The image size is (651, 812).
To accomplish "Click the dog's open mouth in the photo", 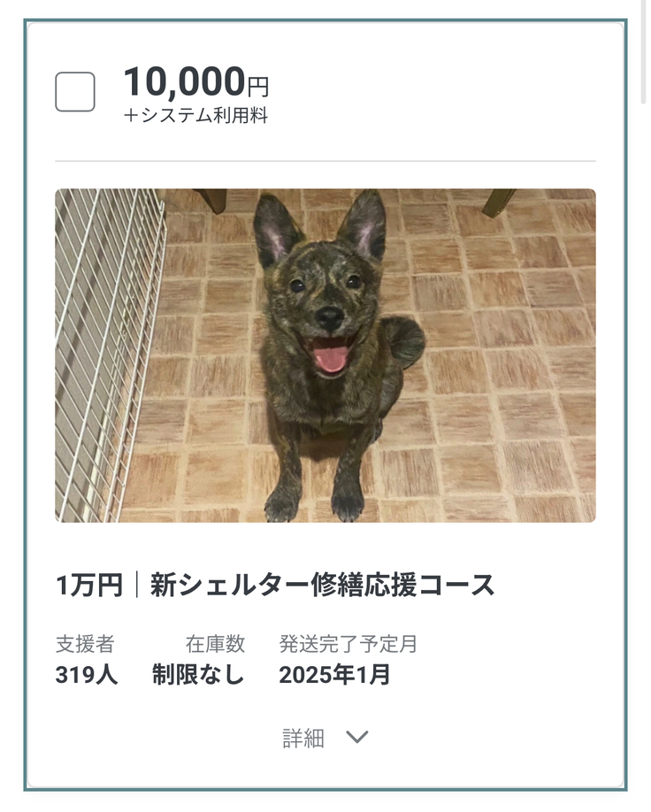I will [x=330, y=356].
